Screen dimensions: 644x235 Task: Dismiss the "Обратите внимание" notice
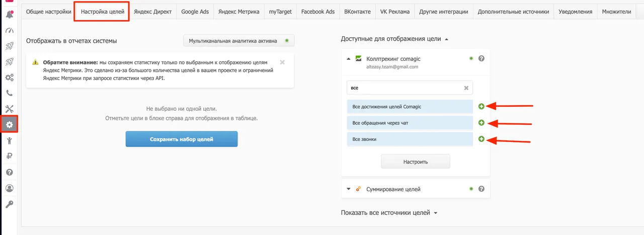tap(282, 62)
